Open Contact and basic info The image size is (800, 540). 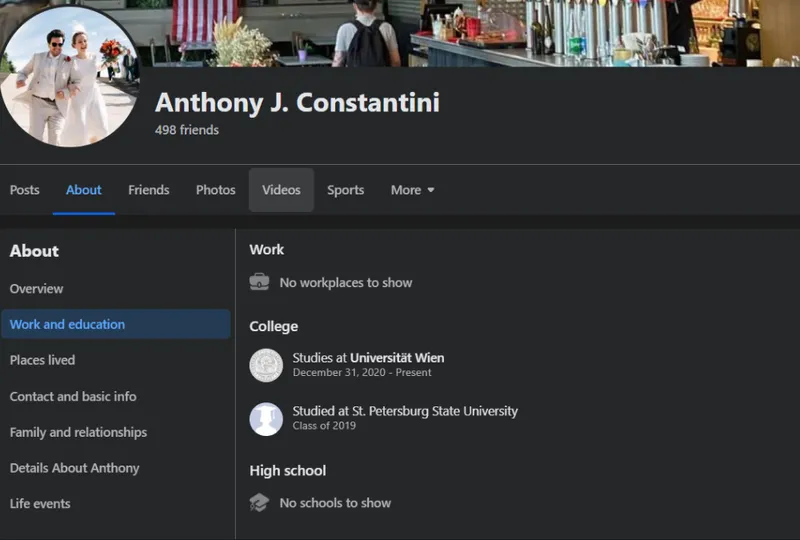(x=73, y=396)
